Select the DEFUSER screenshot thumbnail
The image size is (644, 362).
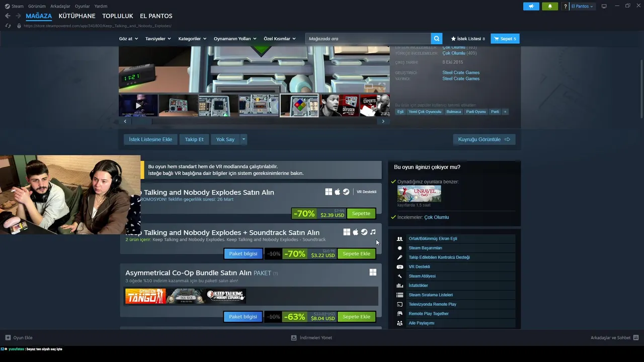pyautogui.click(x=339, y=106)
